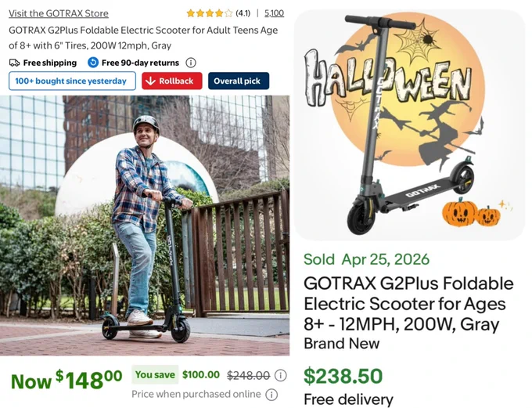532x408 pixels.
Task: Click the info icon beside Free 90-day returns
Action: tap(191, 63)
